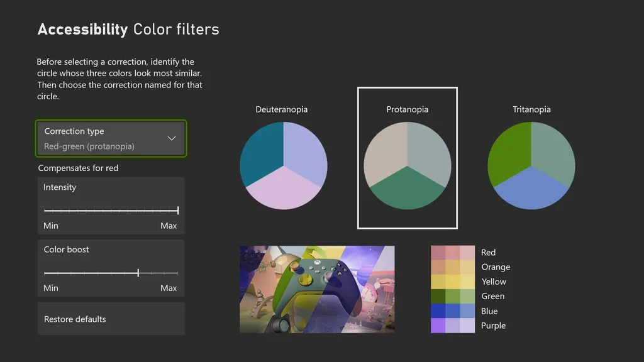
Task: Click the Max end of Color boost slider
Action: click(177, 273)
